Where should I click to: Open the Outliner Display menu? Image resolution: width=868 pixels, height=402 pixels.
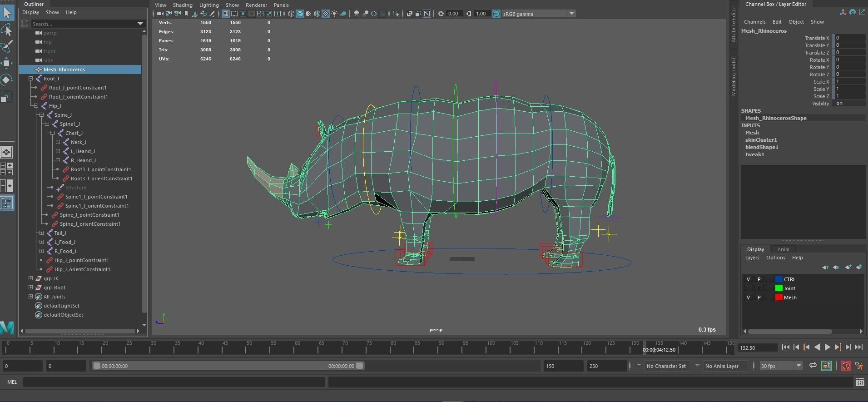coord(31,12)
